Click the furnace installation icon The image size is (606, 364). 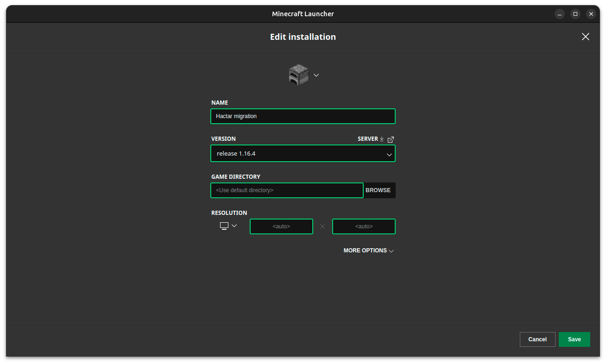pyautogui.click(x=298, y=75)
